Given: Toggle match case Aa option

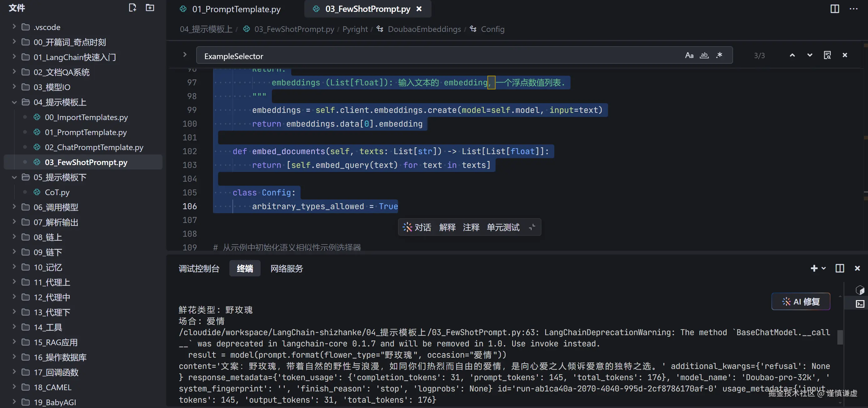Looking at the screenshot, I should (x=689, y=55).
